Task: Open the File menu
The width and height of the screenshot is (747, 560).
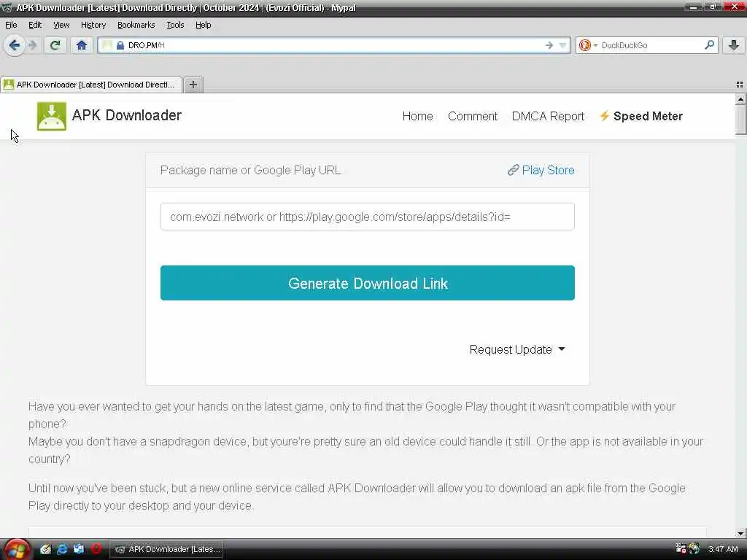Action: click(x=11, y=25)
